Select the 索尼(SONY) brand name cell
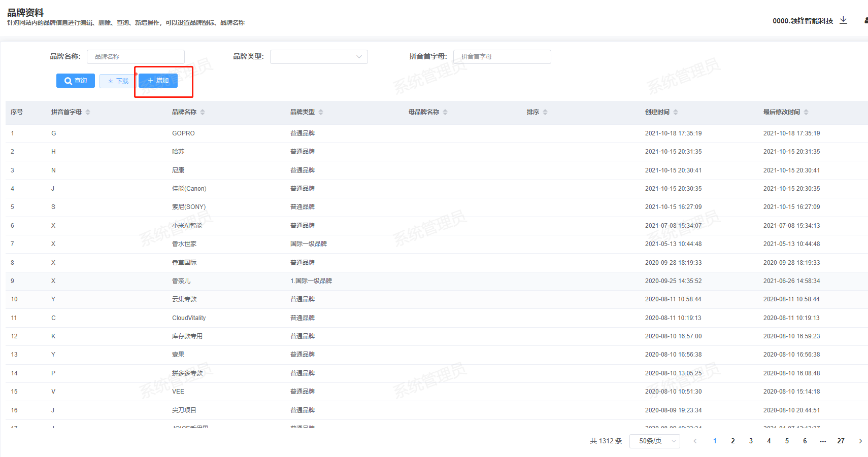Screen dimensions: 868x457 pos(189,207)
